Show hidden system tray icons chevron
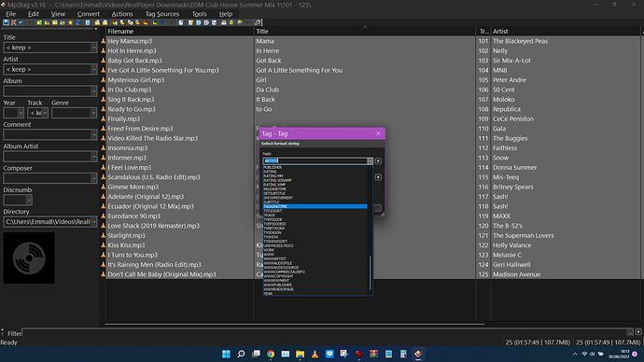Viewport: 644px width, 362px height. (575, 354)
